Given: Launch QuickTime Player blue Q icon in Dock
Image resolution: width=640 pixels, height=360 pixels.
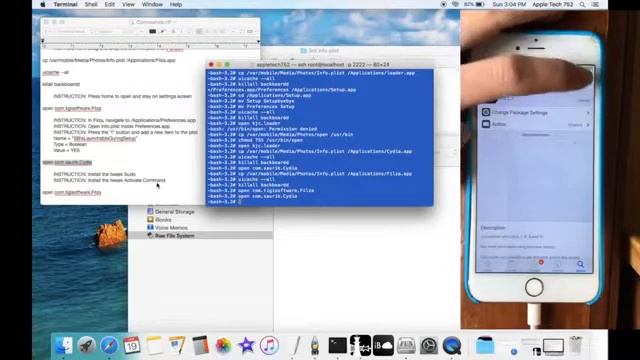Looking at the screenshot, I should coord(452,345).
